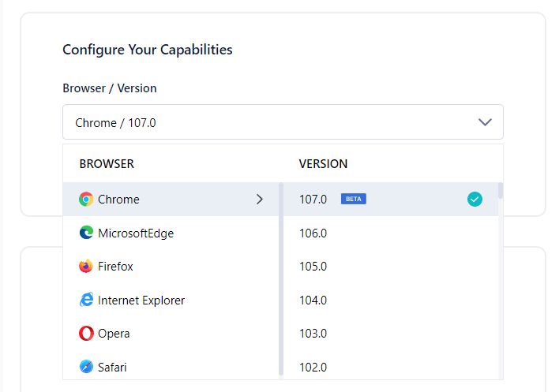559x392 pixels.
Task: Choose Opera from the browser list
Action: pyautogui.click(x=171, y=334)
